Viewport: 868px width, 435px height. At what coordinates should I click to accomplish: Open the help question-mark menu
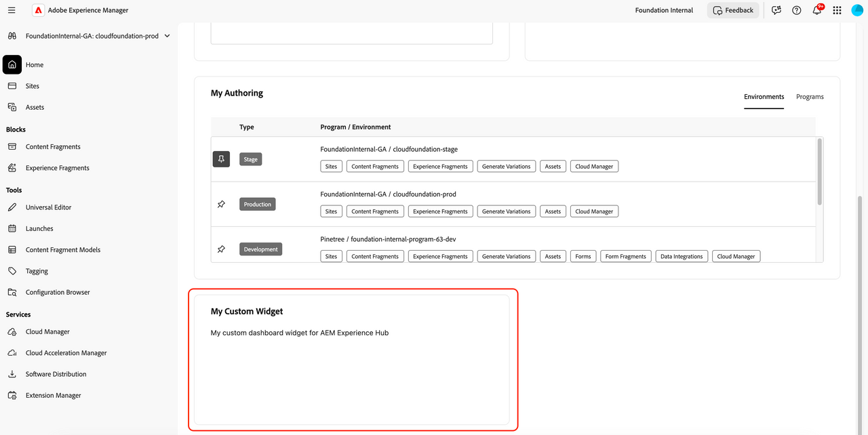click(x=796, y=9)
